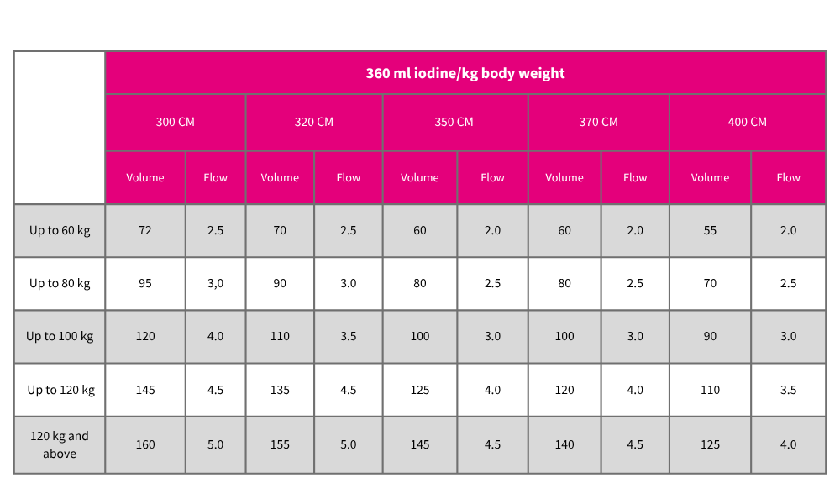This screenshot has height=504, width=840.
Task: Select the volume cell showing 72
Action: pos(145,230)
